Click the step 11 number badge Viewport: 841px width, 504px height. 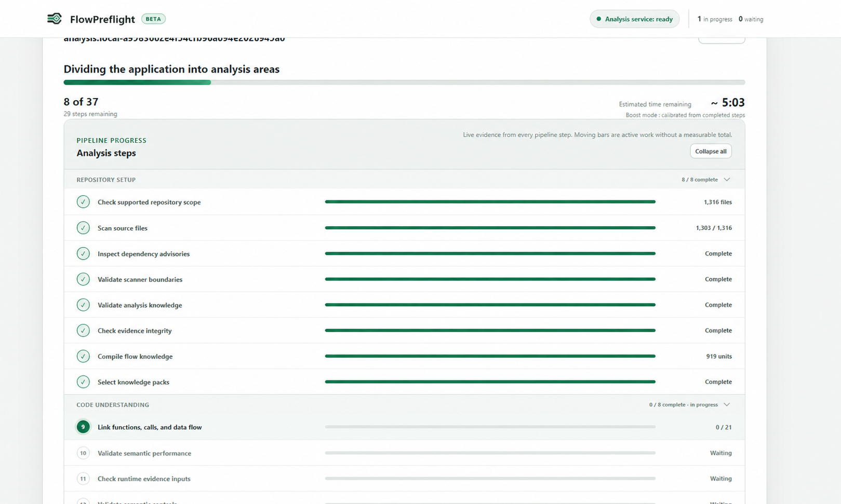[x=83, y=479]
